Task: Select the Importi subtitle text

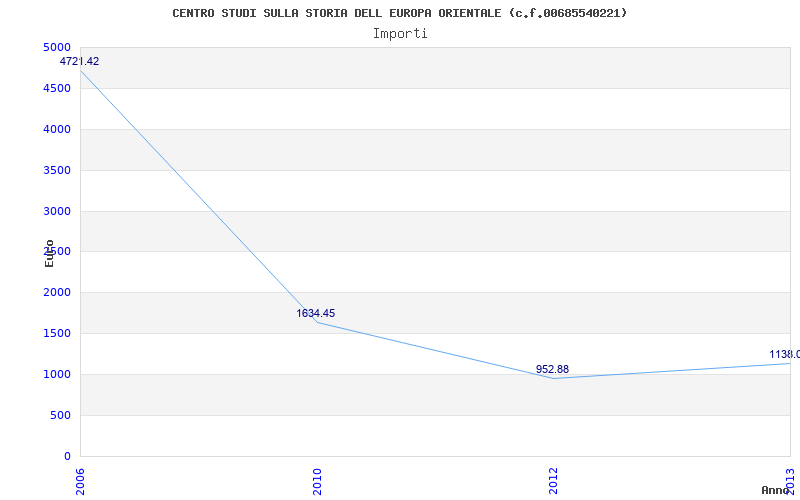Action: click(400, 34)
